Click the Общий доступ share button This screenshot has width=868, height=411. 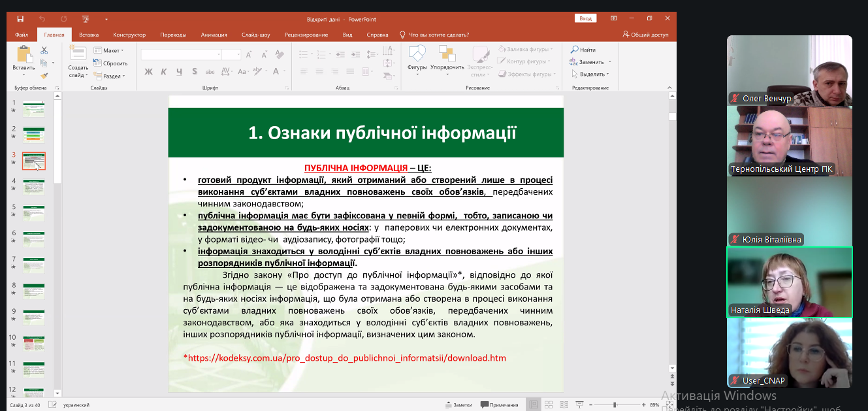point(646,35)
